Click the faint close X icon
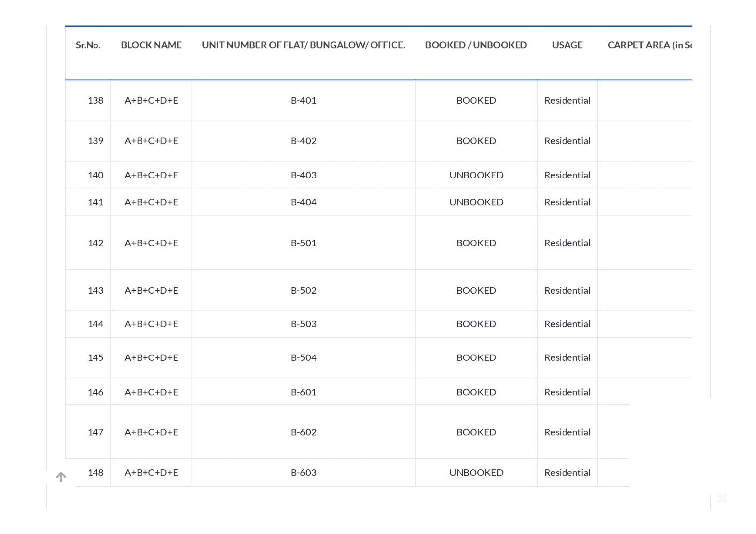756x534 pixels. pos(722,498)
